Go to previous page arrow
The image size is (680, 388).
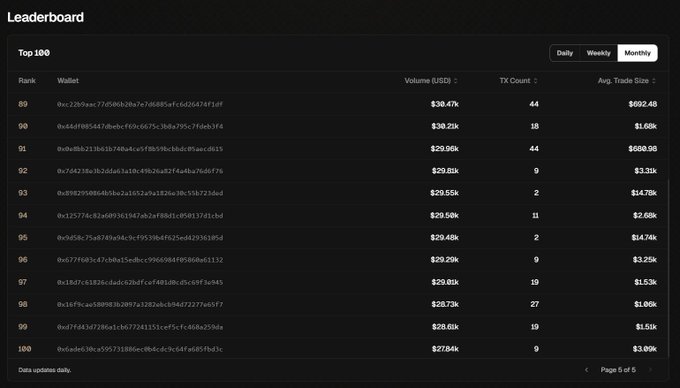(586, 370)
